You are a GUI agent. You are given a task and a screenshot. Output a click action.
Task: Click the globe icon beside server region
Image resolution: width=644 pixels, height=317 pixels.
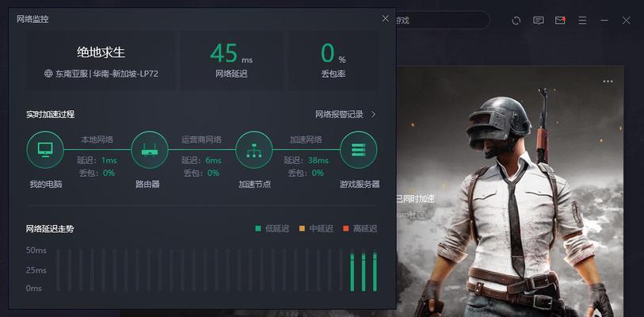pos(48,74)
